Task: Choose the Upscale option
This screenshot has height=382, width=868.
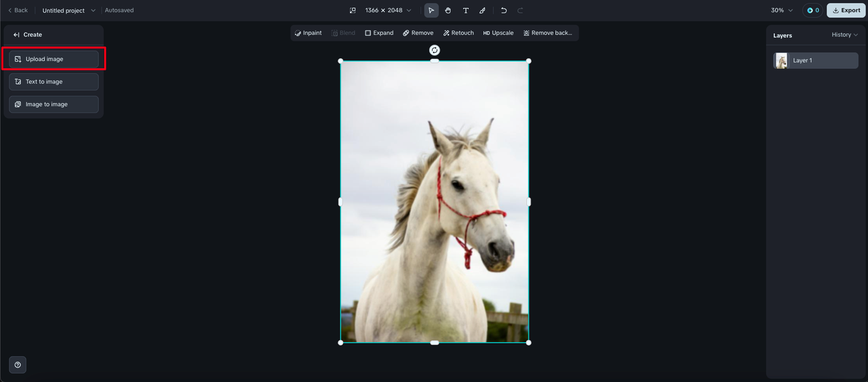Action: pyautogui.click(x=498, y=33)
